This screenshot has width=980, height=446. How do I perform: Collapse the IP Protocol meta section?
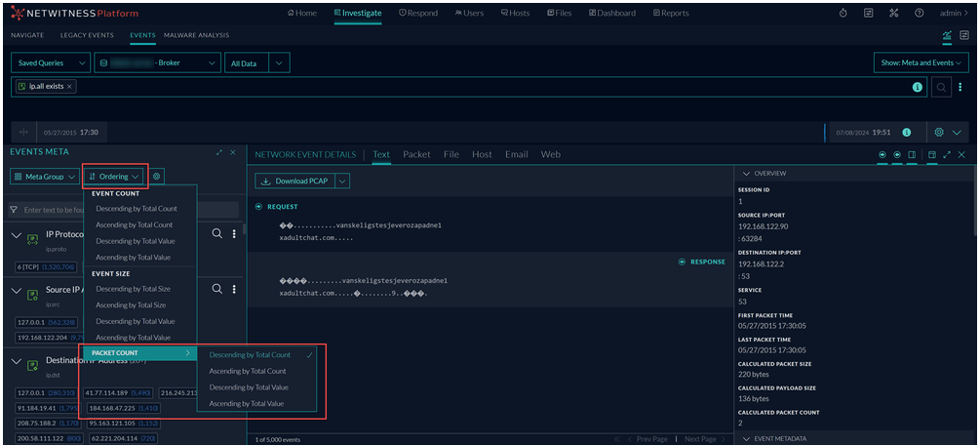[x=17, y=238]
